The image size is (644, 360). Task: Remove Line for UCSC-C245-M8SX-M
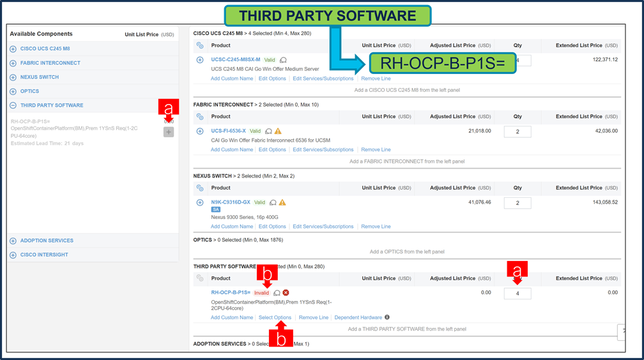[x=376, y=79]
